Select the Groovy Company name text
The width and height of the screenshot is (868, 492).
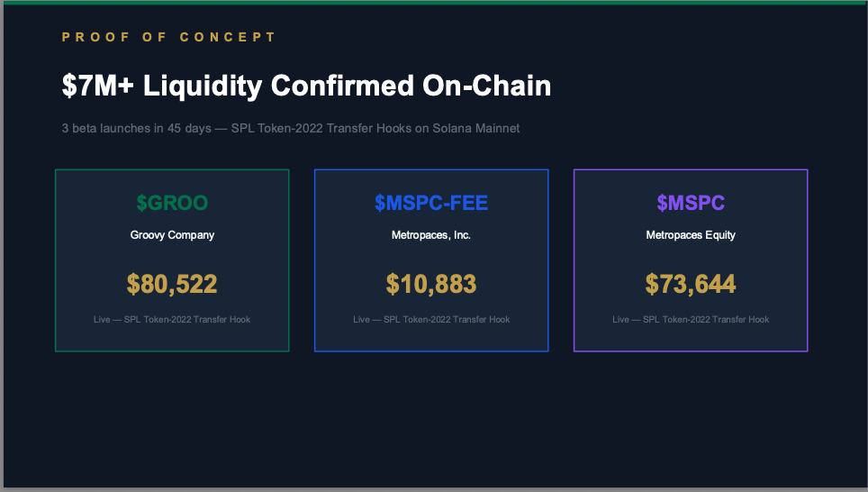[172, 235]
